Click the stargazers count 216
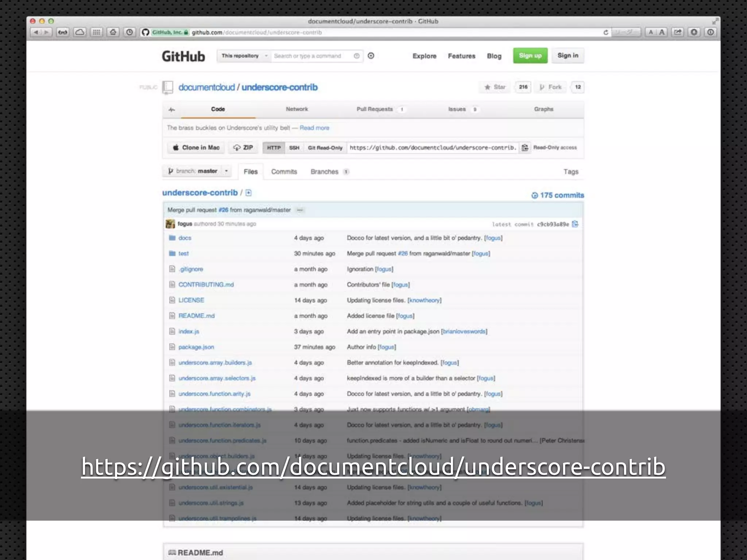The height and width of the screenshot is (560, 747). coord(523,87)
